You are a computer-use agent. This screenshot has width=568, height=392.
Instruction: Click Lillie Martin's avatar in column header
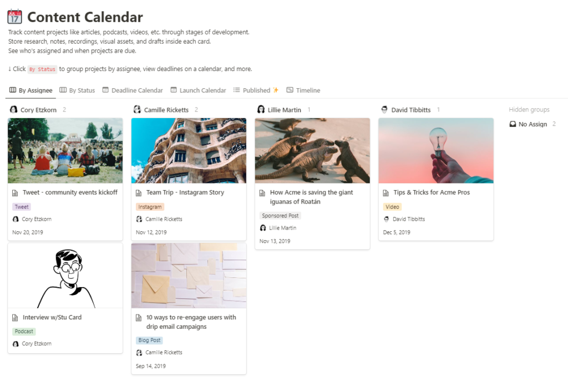(261, 110)
